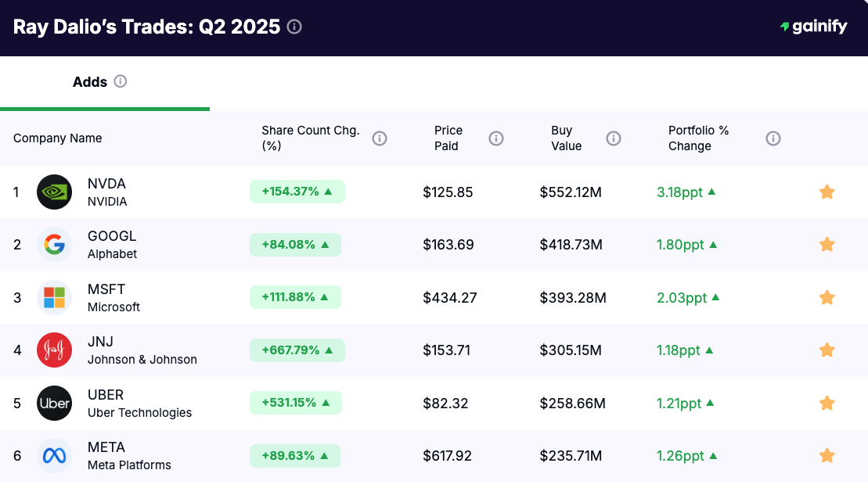Viewport: 868px width, 488px height.
Task: Select the $552.12M buy value cell
Action: click(x=571, y=192)
